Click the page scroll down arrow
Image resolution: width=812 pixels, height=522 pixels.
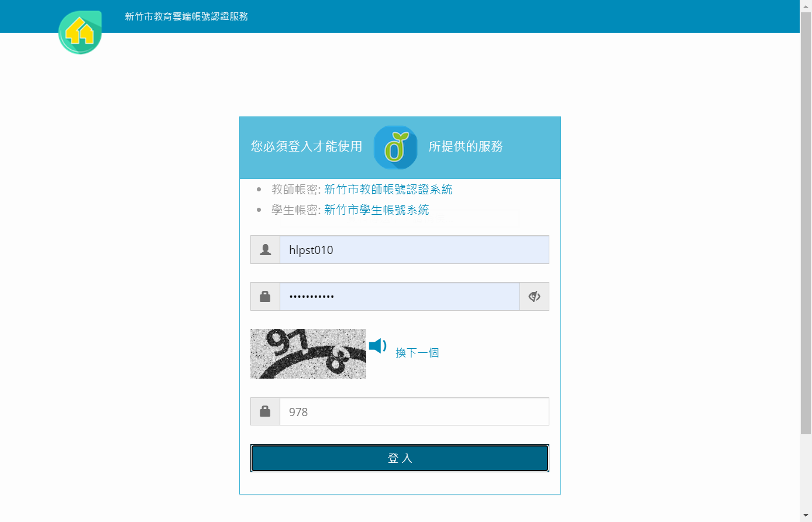tap(806, 516)
